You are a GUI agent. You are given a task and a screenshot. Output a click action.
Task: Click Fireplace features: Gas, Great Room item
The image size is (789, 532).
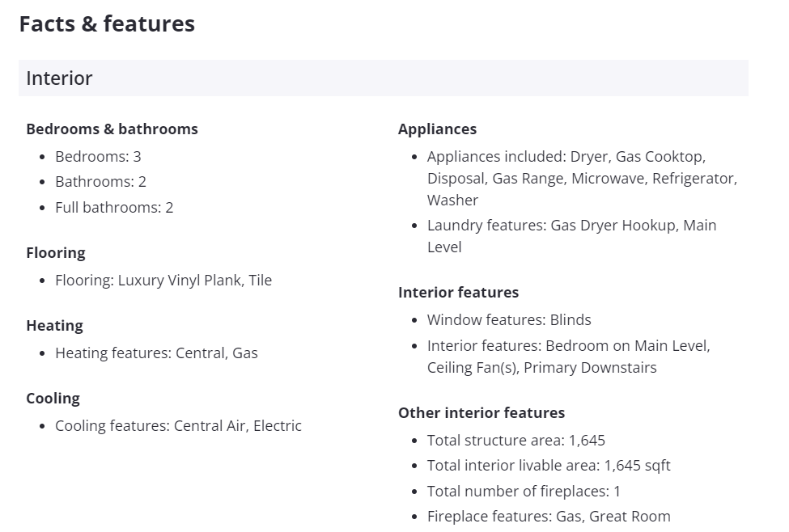[x=549, y=517]
